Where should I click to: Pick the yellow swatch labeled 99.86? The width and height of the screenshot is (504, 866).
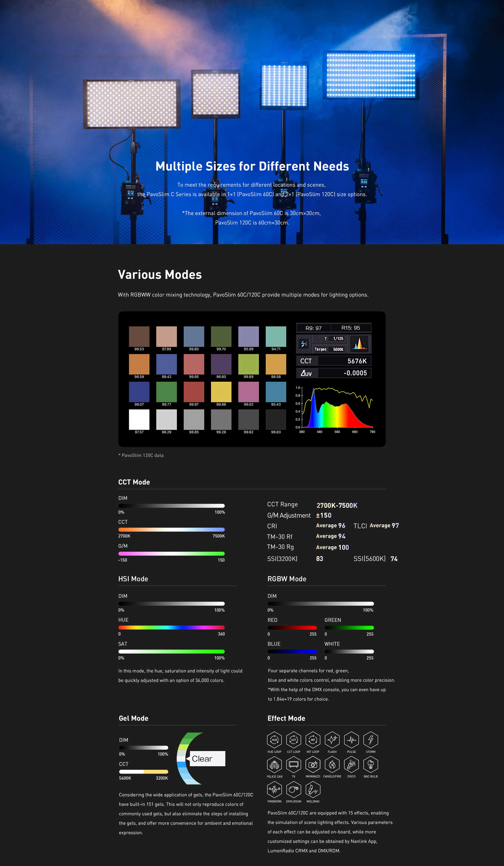pos(221,392)
